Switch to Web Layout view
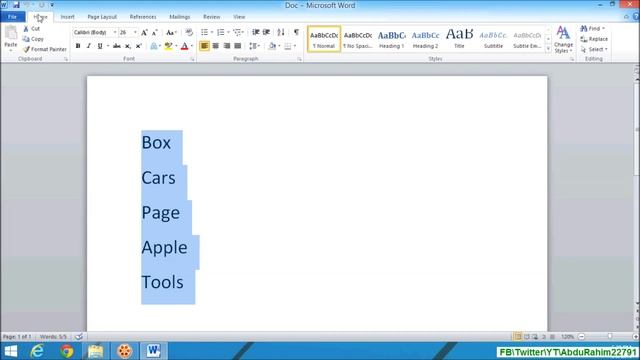640x360 pixels. click(x=535, y=337)
